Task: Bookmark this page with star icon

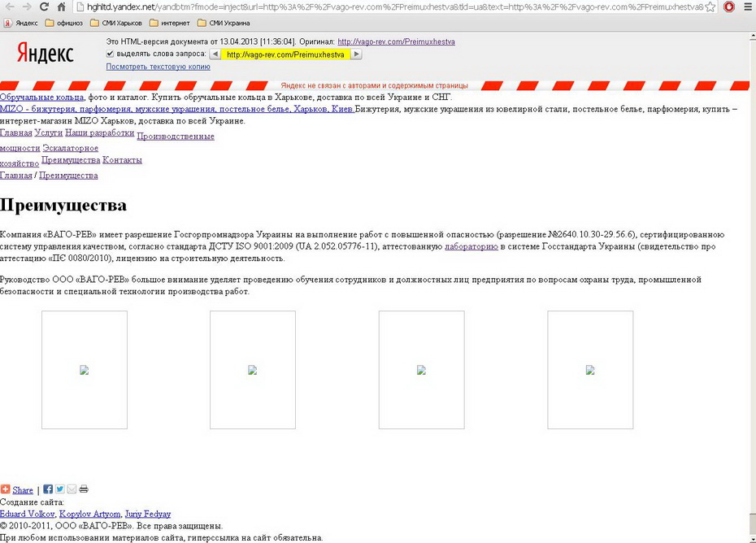Action: coord(710,7)
